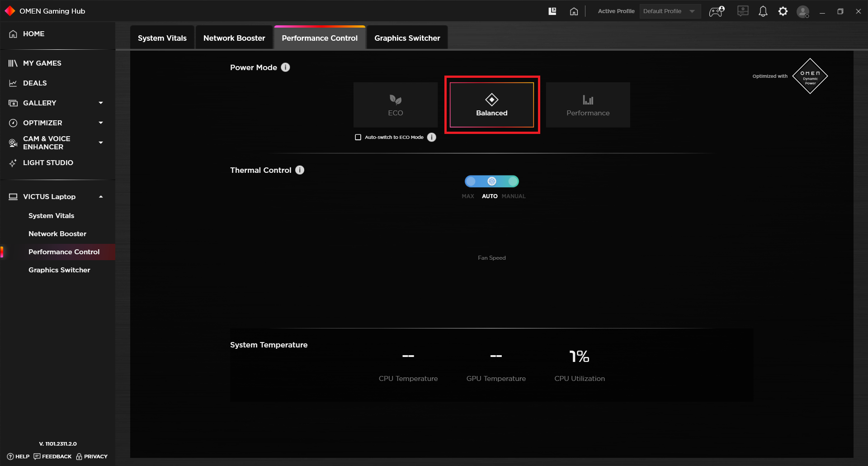
Task: Expand the Gallery menu arrow
Action: pos(101,103)
